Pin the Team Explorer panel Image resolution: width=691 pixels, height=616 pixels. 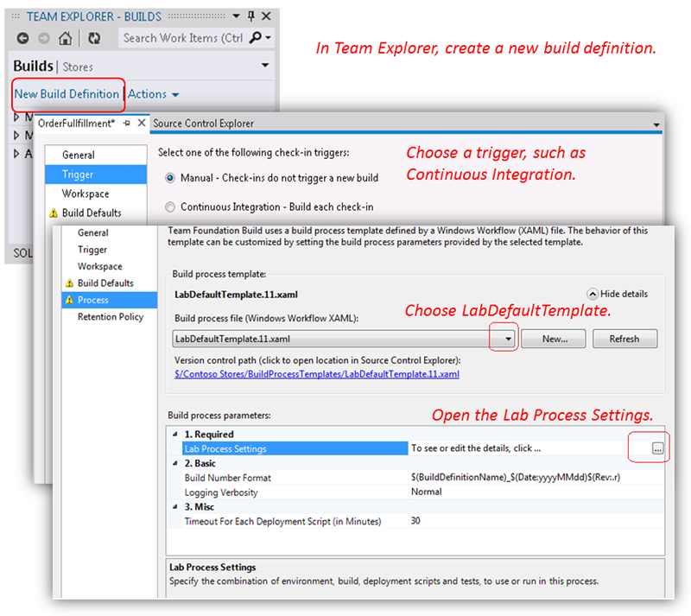(x=251, y=16)
